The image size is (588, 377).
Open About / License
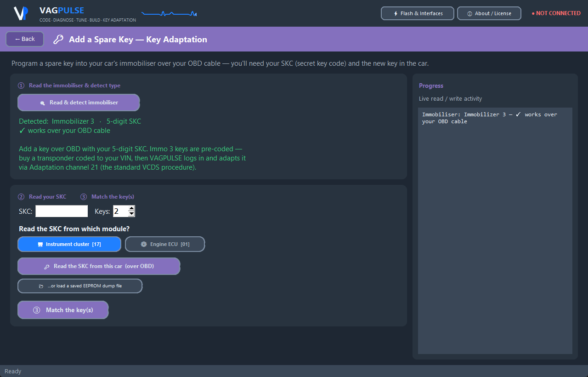click(489, 13)
